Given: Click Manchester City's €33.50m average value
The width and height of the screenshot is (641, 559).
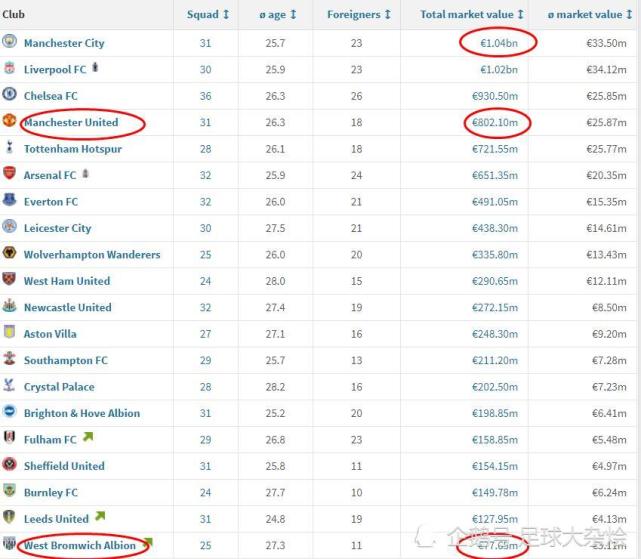Looking at the screenshot, I should point(606,43).
